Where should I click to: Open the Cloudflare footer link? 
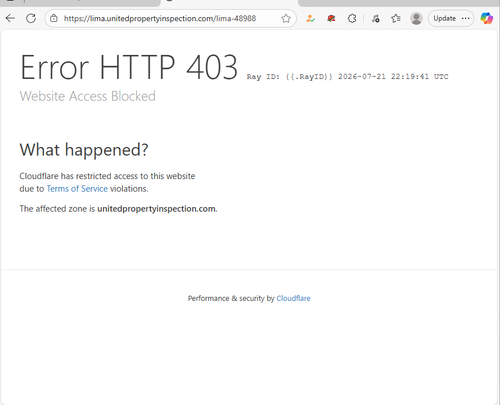click(293, 298)
